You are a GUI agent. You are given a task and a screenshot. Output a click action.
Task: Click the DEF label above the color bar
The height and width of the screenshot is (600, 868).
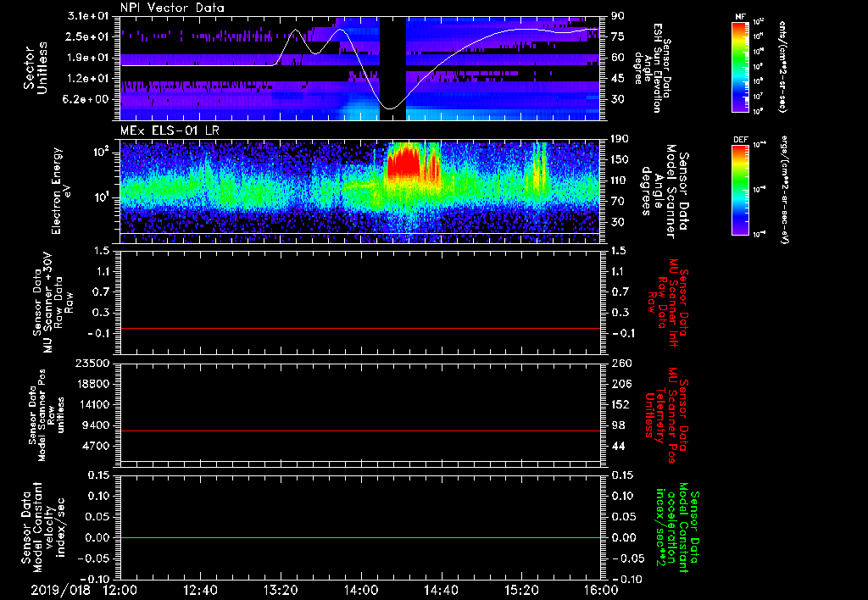(x=741, y=140)
